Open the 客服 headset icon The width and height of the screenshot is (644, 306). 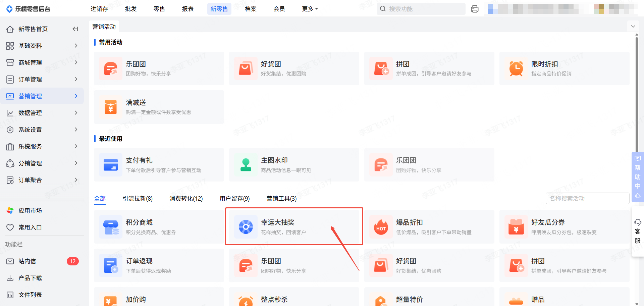638,222
